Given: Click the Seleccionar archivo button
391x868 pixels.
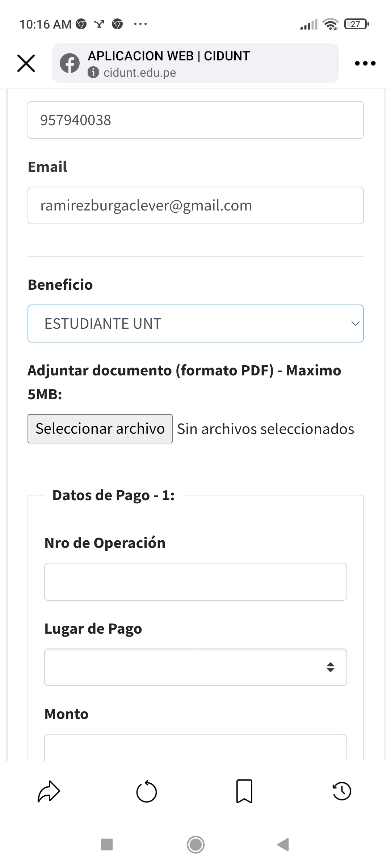Looking at the screenshot, I should [100, 429].
